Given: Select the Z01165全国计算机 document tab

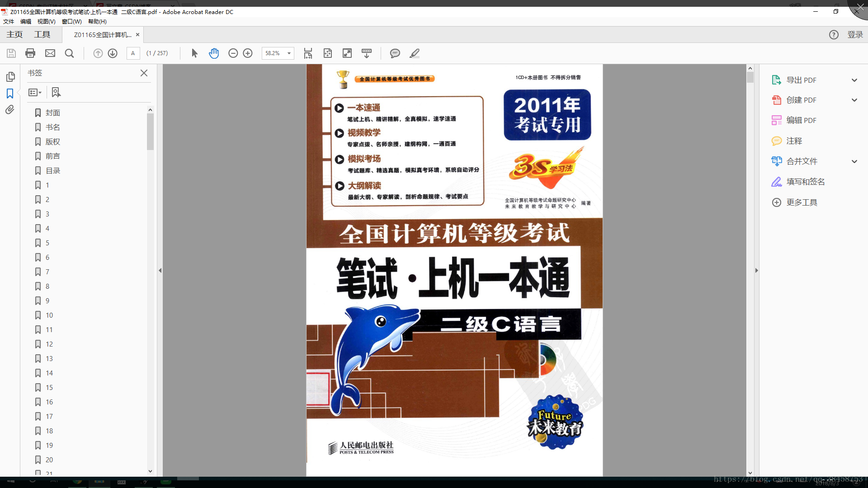Looking at the screenshot, I should point(103,35).
